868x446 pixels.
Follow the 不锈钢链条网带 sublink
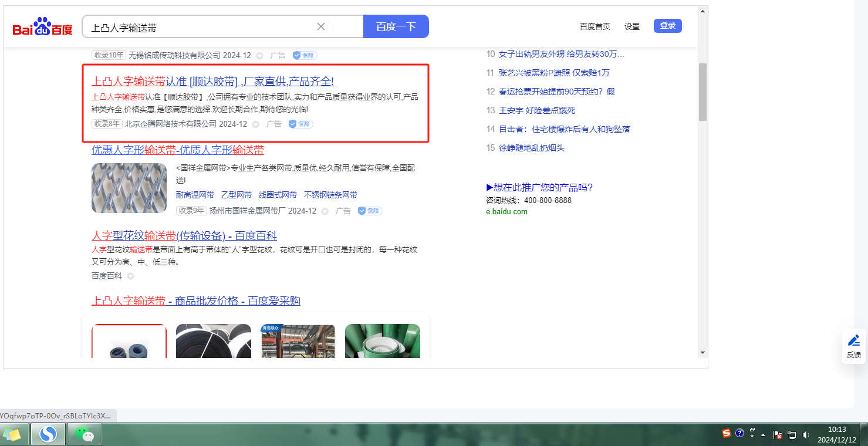[330, 195]
